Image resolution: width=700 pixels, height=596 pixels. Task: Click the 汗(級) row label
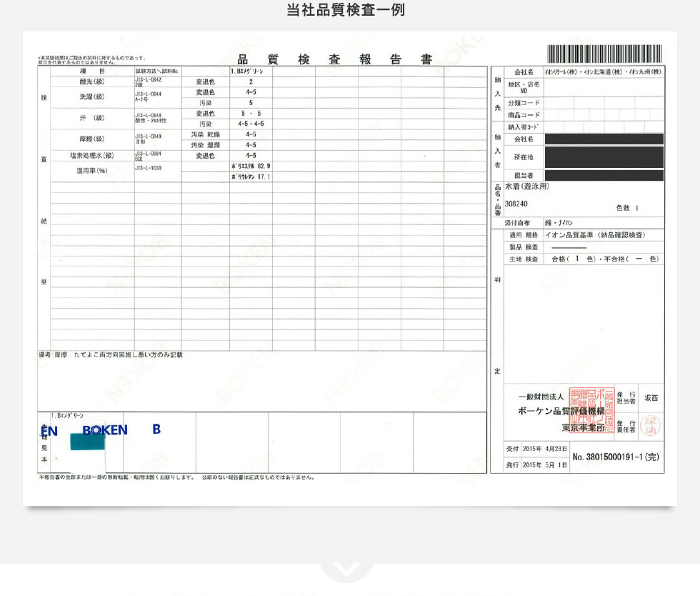[92, 118]
